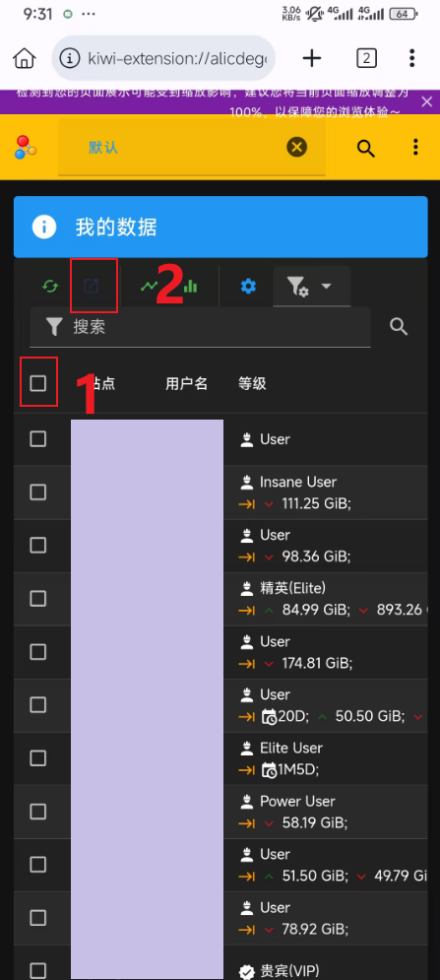The image size is (440, 980).
Task: Clear the 默认 field with X icon
Action: [x=297, y=148]
